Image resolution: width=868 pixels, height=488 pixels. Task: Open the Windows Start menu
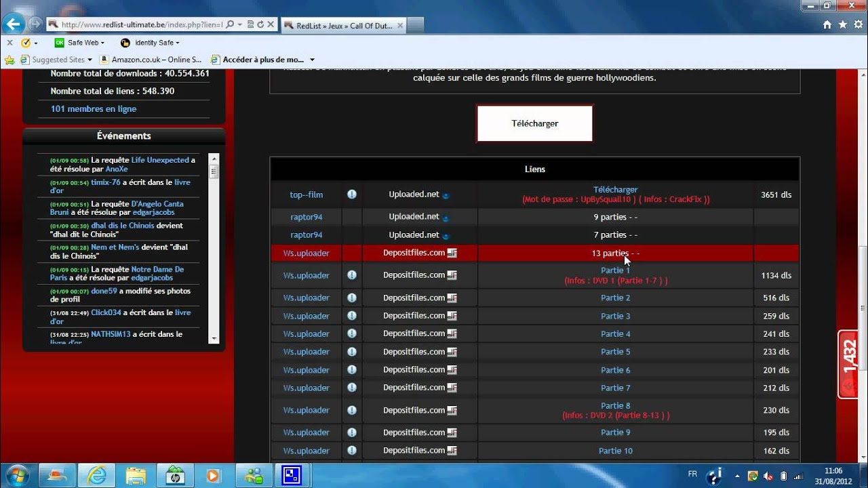click(17, 475)
